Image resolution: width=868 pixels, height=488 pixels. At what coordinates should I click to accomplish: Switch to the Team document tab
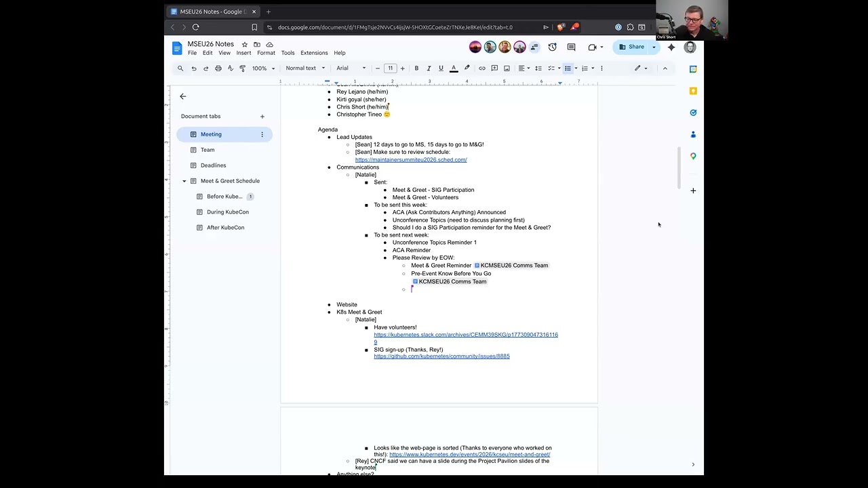pyautogui.click(x=224, y=150)
